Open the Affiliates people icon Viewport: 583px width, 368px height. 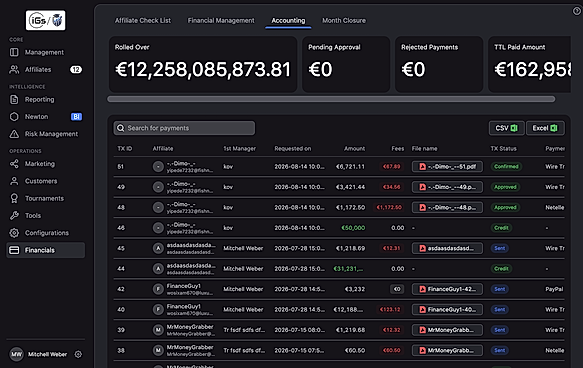click(x=14, y=70)
